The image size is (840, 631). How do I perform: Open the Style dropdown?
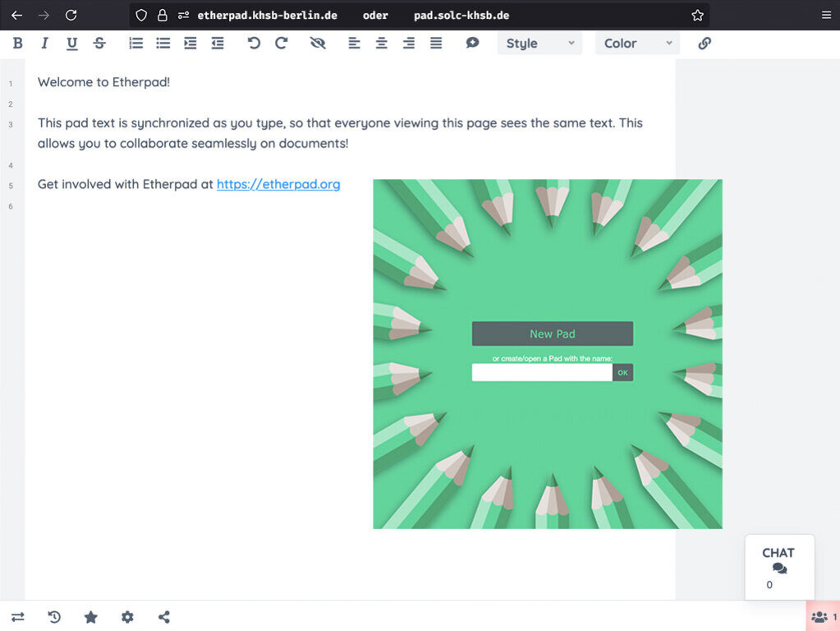(539, 44)
